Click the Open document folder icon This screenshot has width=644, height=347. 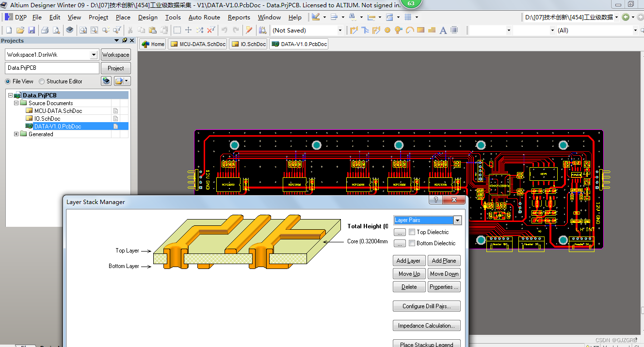coord(20,30)
